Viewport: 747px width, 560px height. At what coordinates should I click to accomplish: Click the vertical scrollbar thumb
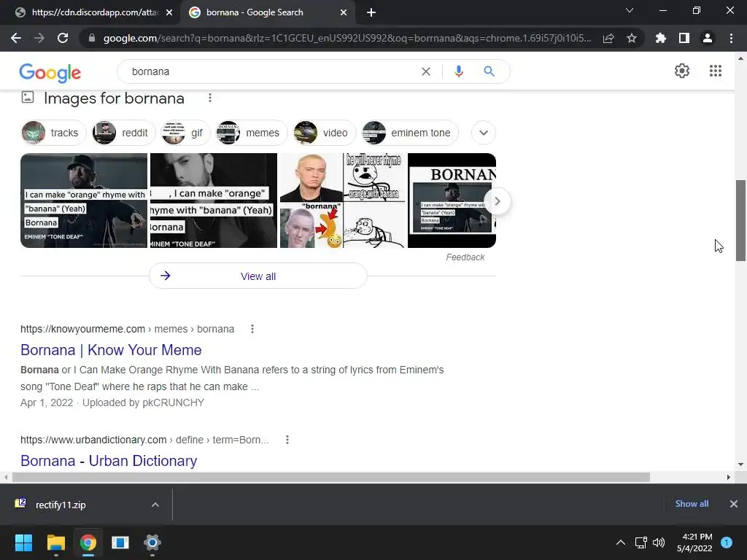[740, 220]
